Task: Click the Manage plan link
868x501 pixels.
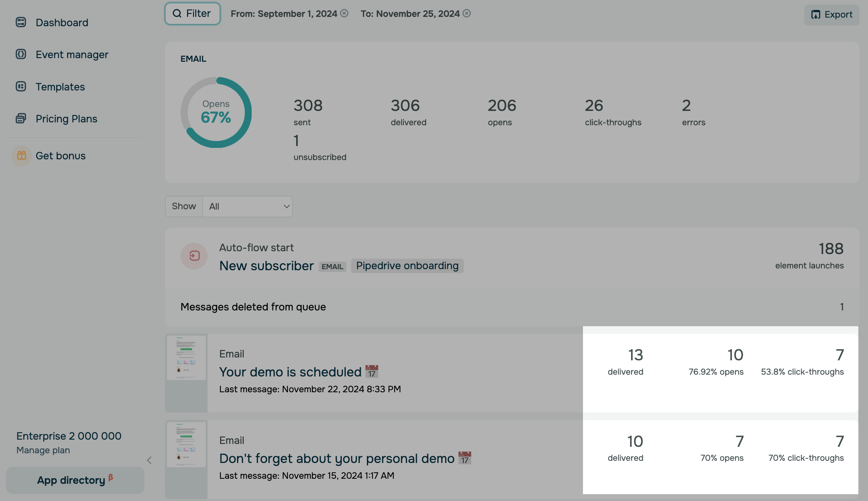Action: click(x=43, y=450)
